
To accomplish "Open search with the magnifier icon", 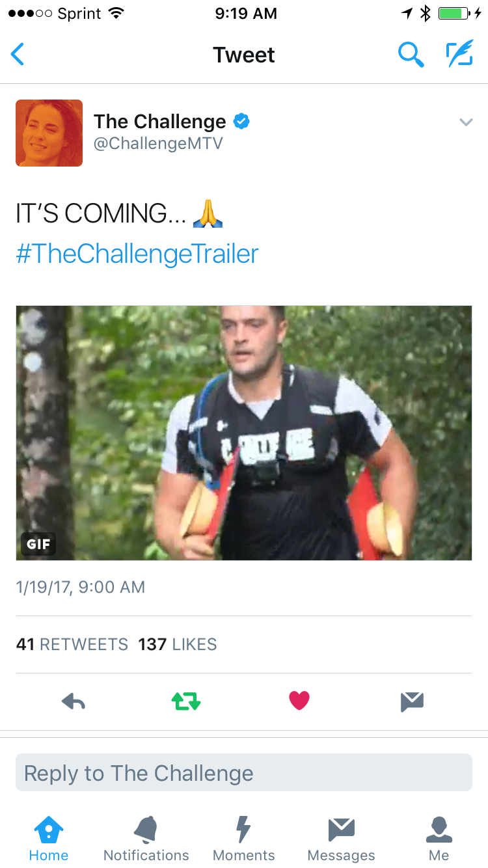I will (411, 55).
